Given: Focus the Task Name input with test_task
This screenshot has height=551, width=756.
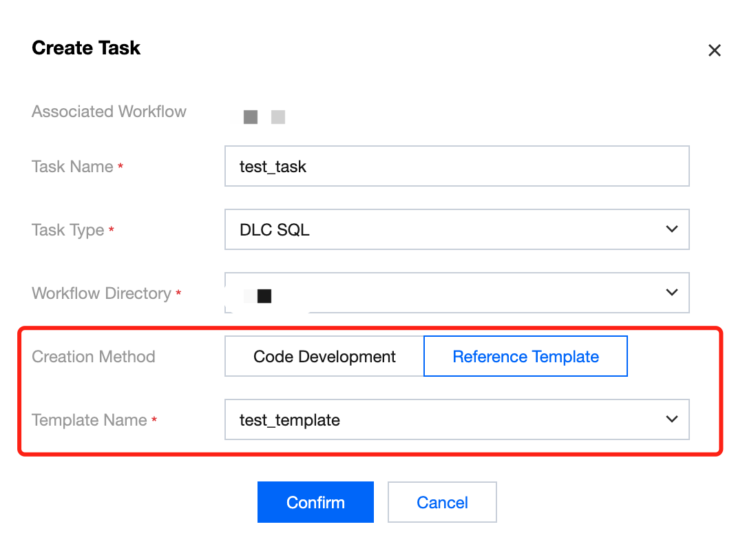Looking at the screenshot, I should [456, 167].
